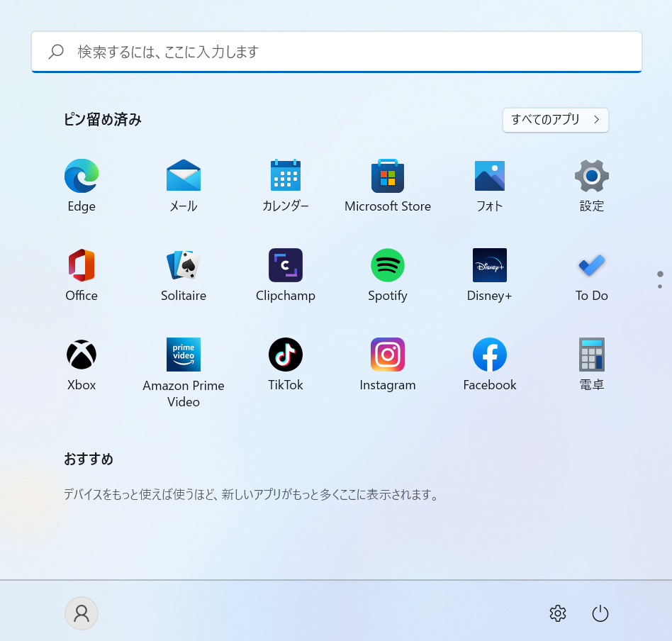The width and height of the screenshot is (672, 641).
Task: Click the power button
Action: [x=600, y=613]
